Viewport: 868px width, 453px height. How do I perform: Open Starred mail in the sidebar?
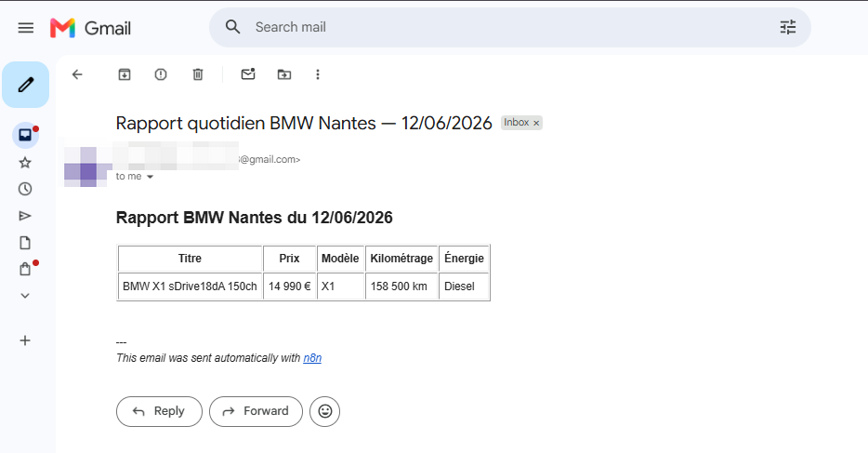[x=25, y=163]
